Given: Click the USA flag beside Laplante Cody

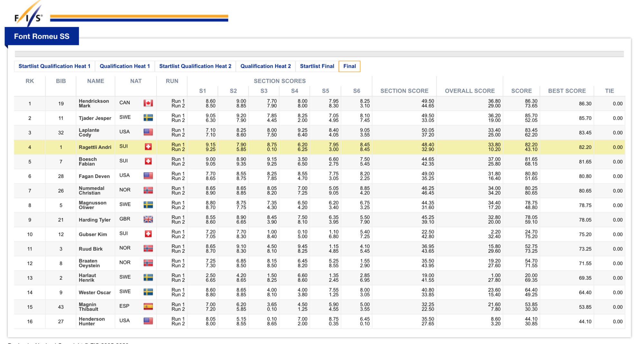Looking at the screenshot, I should (x=148, y=132).
